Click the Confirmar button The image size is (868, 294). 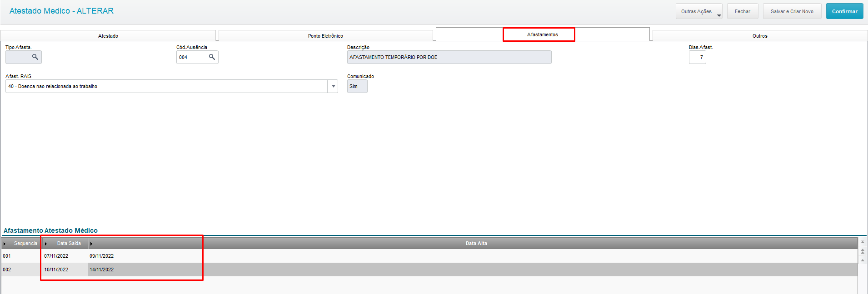[845, 11]
